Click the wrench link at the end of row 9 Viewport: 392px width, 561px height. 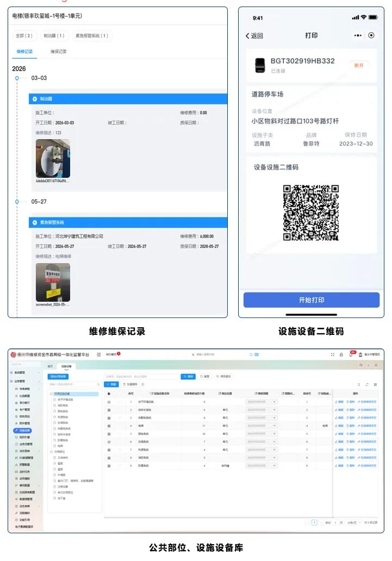click(368, 466)
